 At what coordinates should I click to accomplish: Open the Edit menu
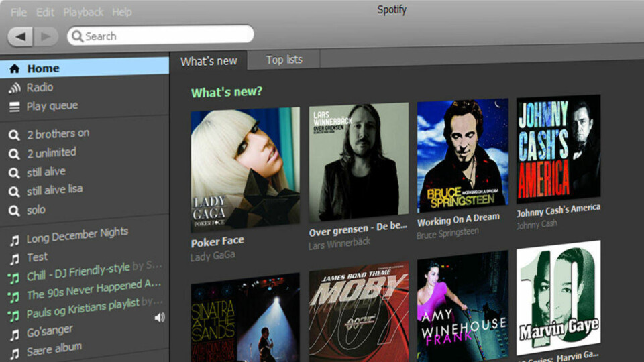[45, 12]
